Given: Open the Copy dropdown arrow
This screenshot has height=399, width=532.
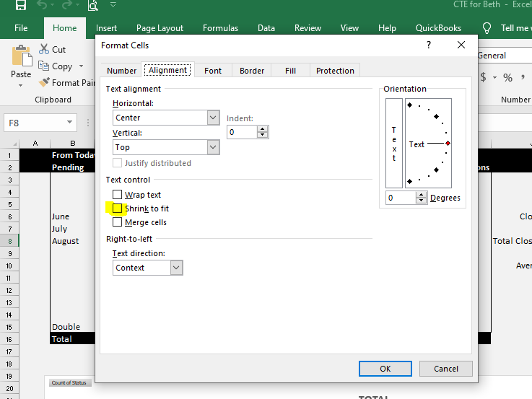Looking at the screenshot, I should tap(81, 66).
